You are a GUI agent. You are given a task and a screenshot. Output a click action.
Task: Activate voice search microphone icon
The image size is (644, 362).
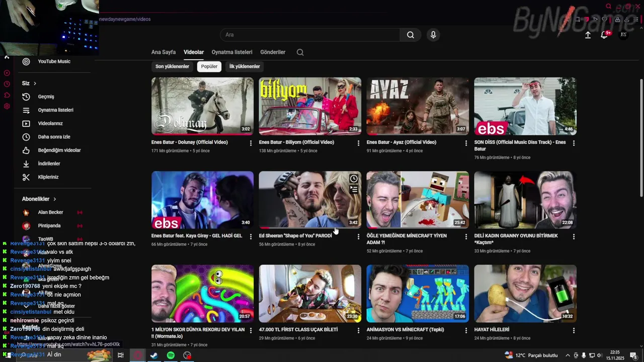pos(433,35)
